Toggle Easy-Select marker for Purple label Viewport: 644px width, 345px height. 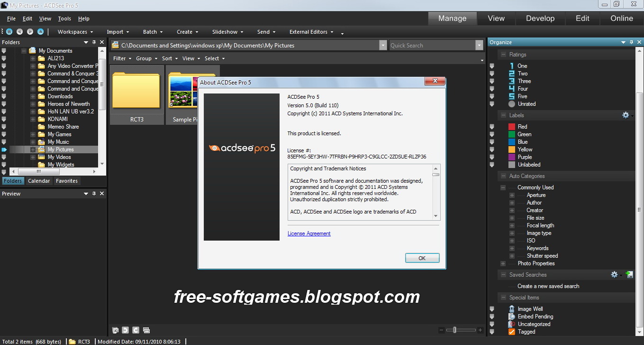[492, 157]
